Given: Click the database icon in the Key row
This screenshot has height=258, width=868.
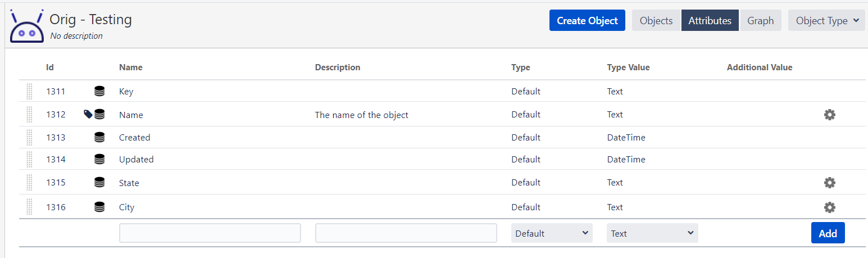Looking at the screenshot, I should [x=99, y=91].
